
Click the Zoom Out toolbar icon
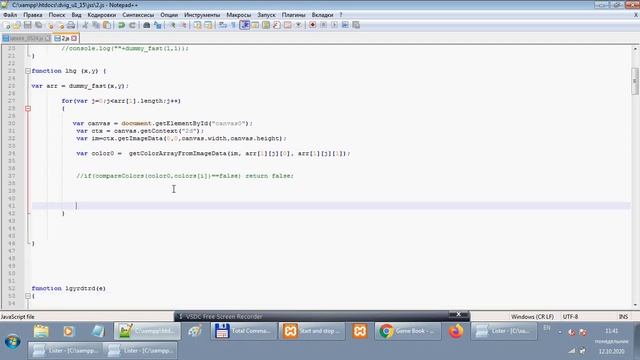click(183, 25)
